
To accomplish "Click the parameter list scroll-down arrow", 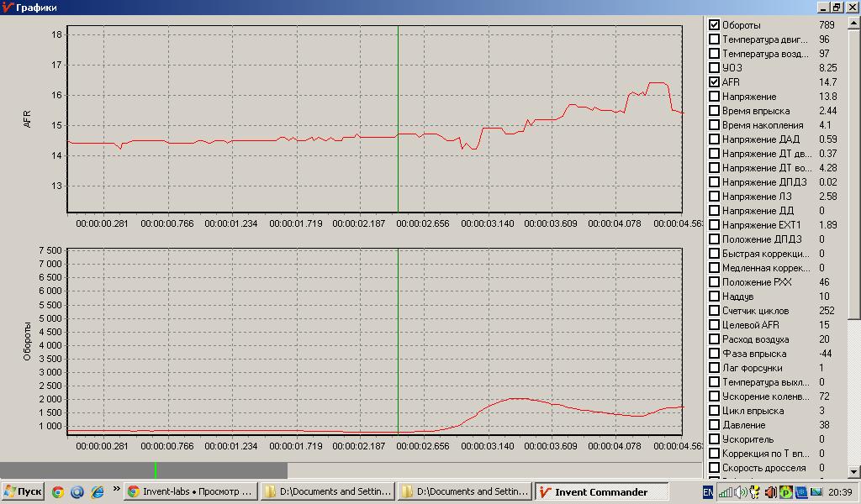I will coord(854,471).
